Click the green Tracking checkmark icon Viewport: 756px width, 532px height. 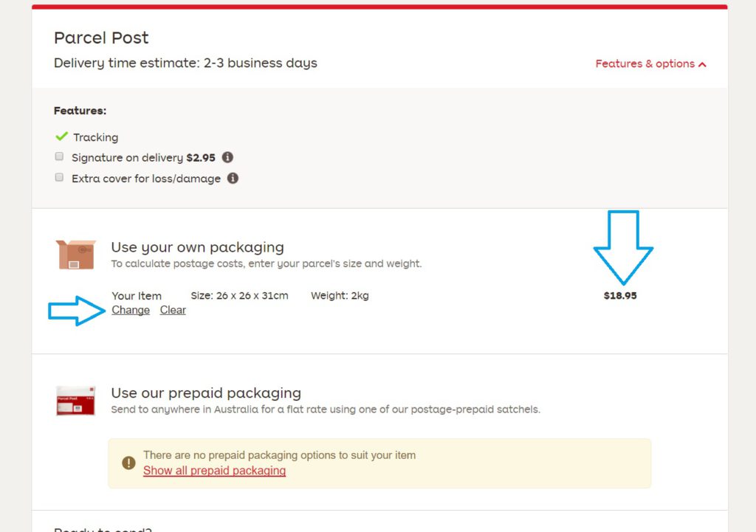pyautogui.click(x=62, y=137)
